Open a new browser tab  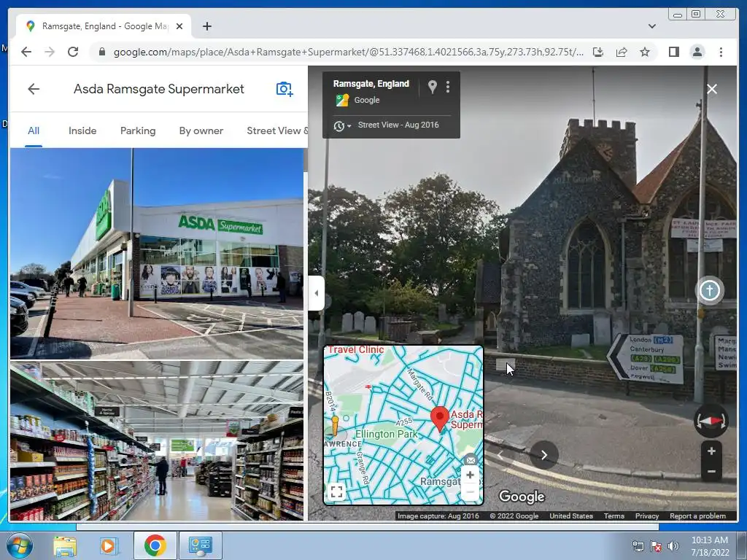(206, 26)
